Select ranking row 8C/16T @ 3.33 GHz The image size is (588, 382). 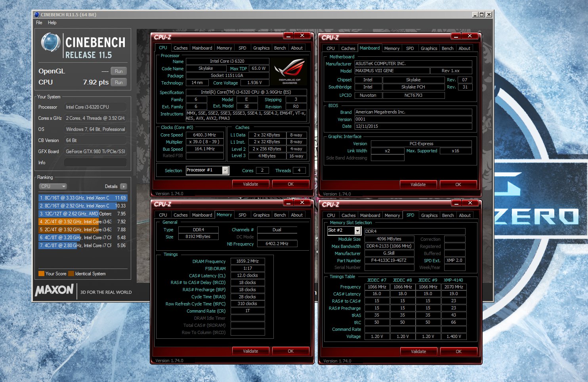83,198
